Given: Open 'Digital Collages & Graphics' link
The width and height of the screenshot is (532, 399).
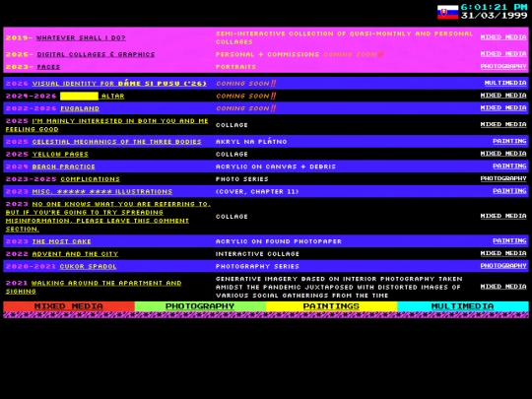Looking at the screenshot, I should pos(96,54).
